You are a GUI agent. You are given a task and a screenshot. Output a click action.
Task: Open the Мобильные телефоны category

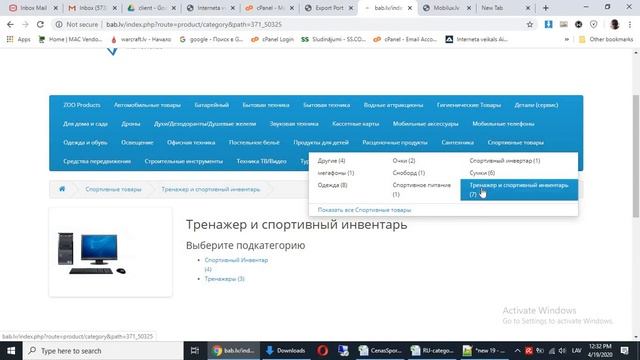point(503,124)
